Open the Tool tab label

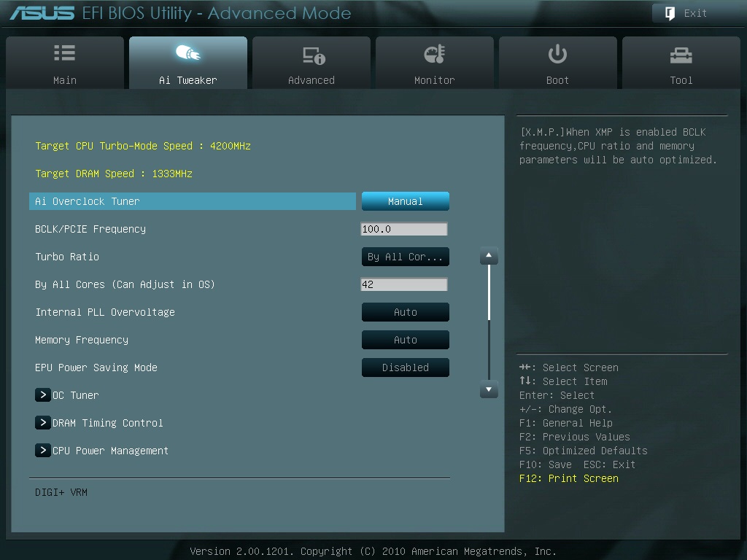click(681, 80)
